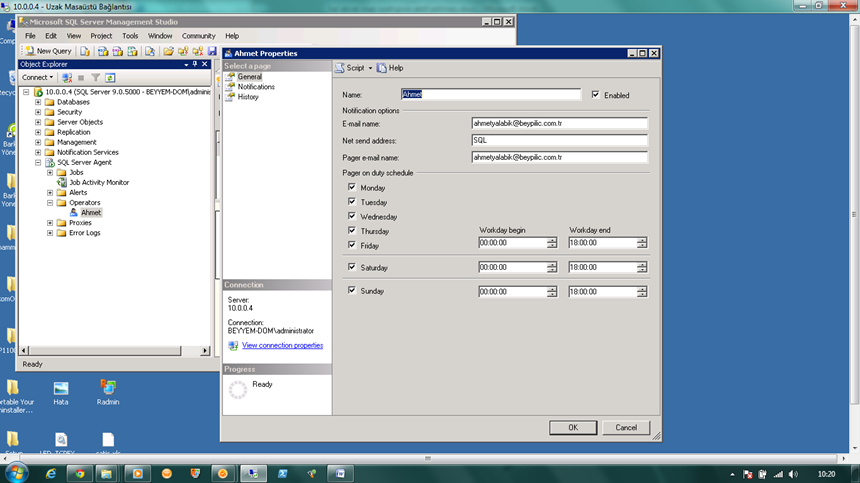860x483 pixels.
Task: Expand the Databases tree node
Action: click(39, 102)
